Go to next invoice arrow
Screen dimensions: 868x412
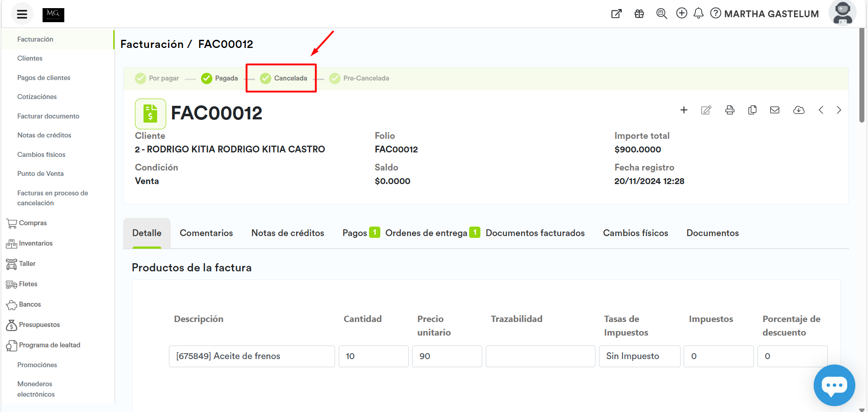click(x=839, y=110)
